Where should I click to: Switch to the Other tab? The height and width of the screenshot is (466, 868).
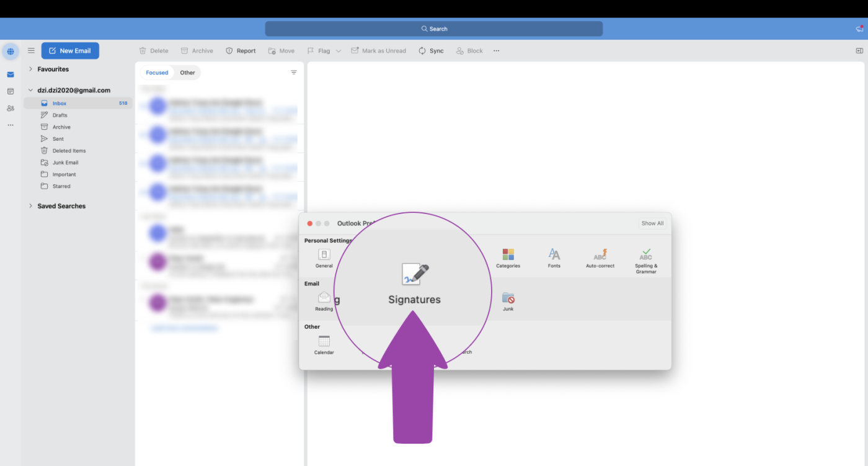[x=187, y=73]
